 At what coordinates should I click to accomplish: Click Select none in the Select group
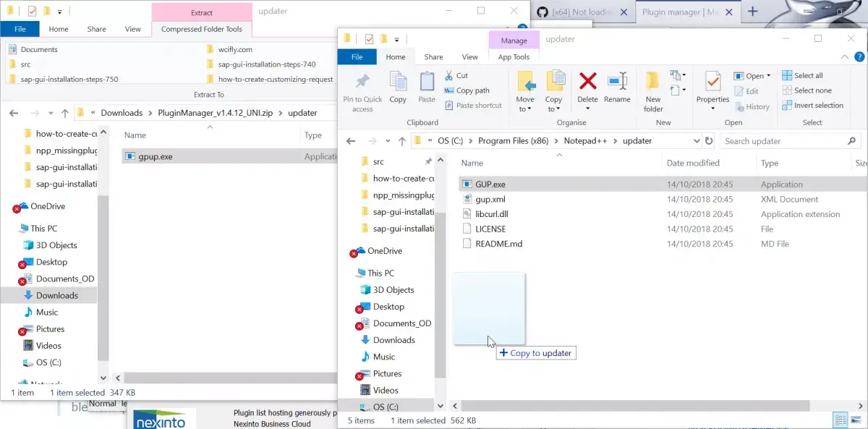(x=807, y=90)
